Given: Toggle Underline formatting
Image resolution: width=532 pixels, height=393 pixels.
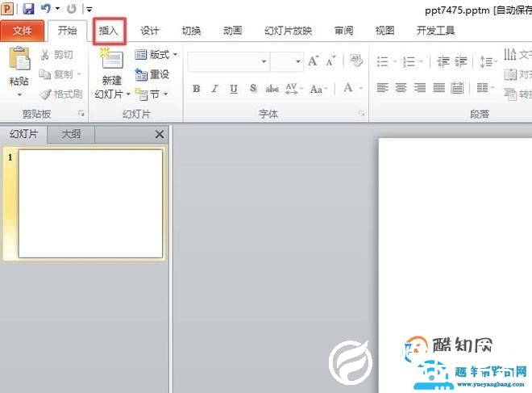Looking at the screenshot, I should (x=234, y=89).
